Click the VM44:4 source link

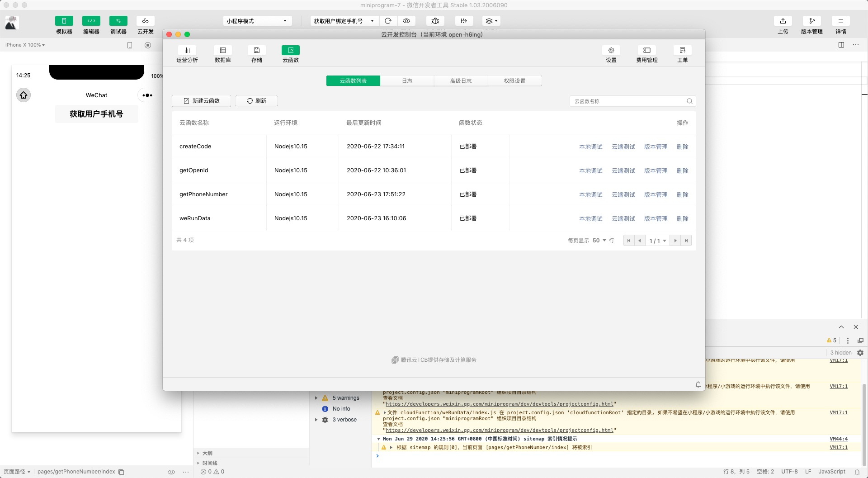pos(839,439)
